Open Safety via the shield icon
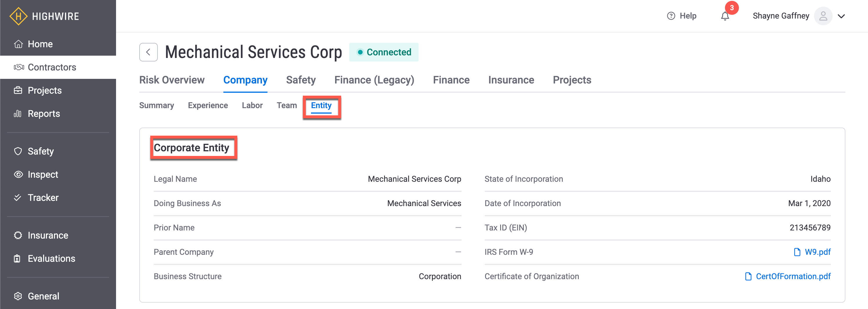 pyautogui.click(x=18, y=151)
